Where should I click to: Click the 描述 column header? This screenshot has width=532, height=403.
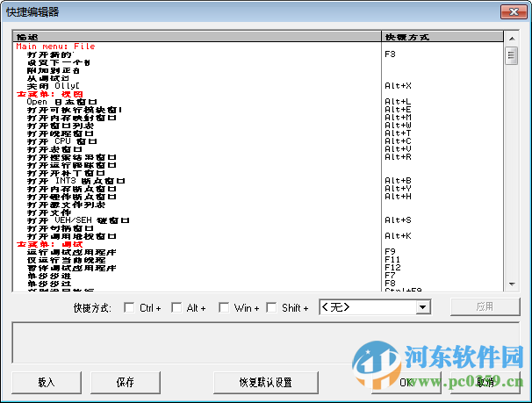click(197, 37)
